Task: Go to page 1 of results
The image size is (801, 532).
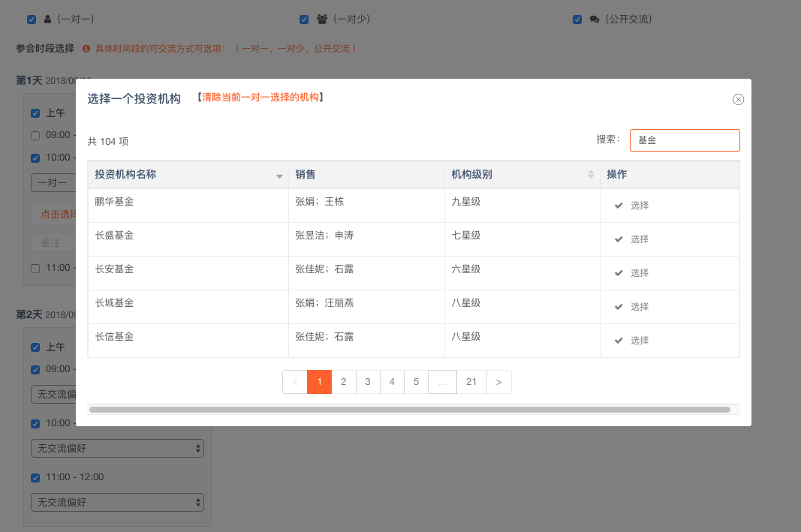Action: coord(319,382)
